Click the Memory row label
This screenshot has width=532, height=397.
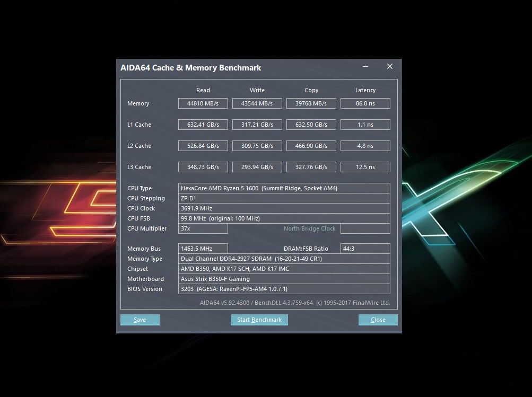138,103
